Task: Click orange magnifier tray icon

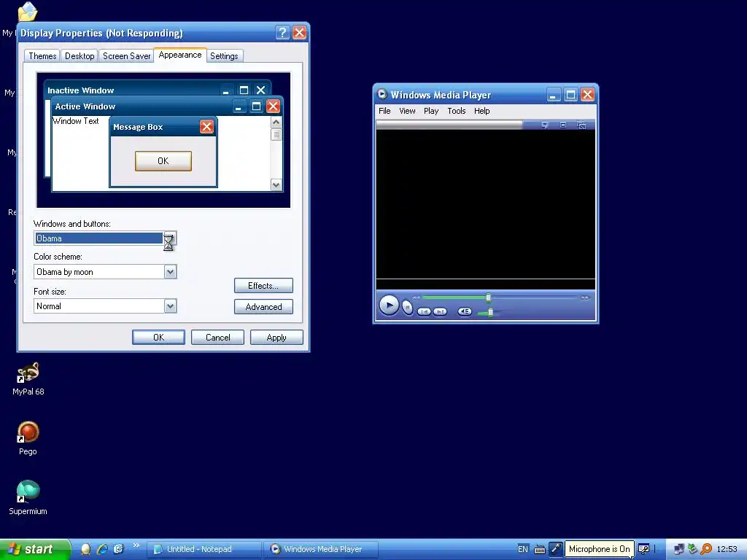Action: 706,549
